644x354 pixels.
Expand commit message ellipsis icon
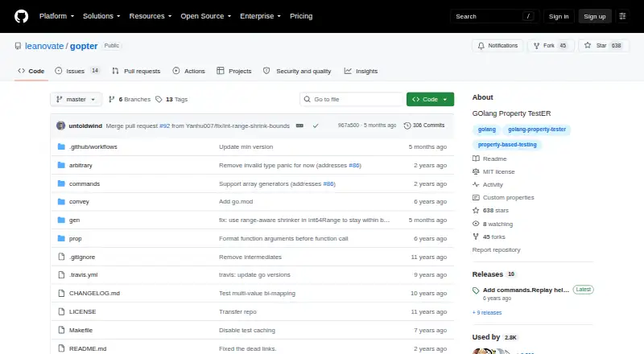[299, 126]
